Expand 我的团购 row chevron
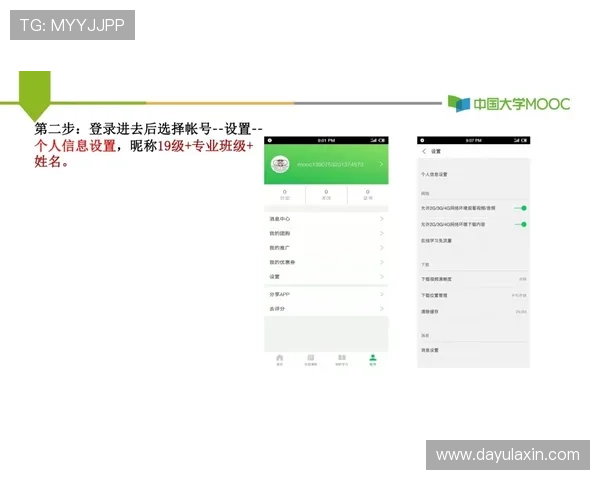Screen dimensions: 600x480 pos(382,233)
